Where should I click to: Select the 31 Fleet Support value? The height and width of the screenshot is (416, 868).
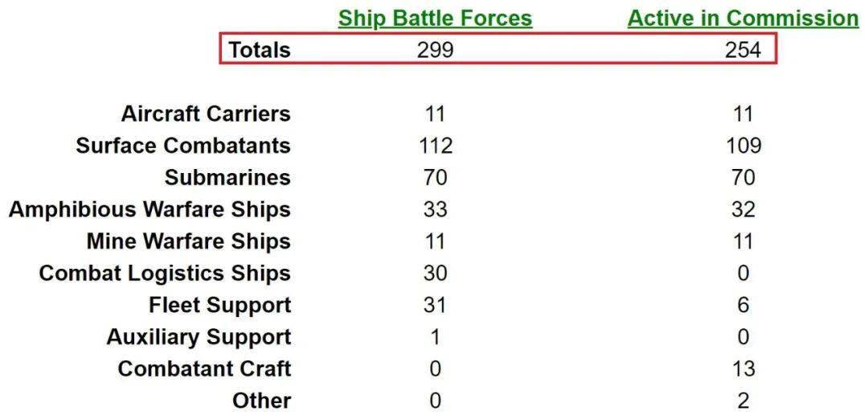pos(435,305)
